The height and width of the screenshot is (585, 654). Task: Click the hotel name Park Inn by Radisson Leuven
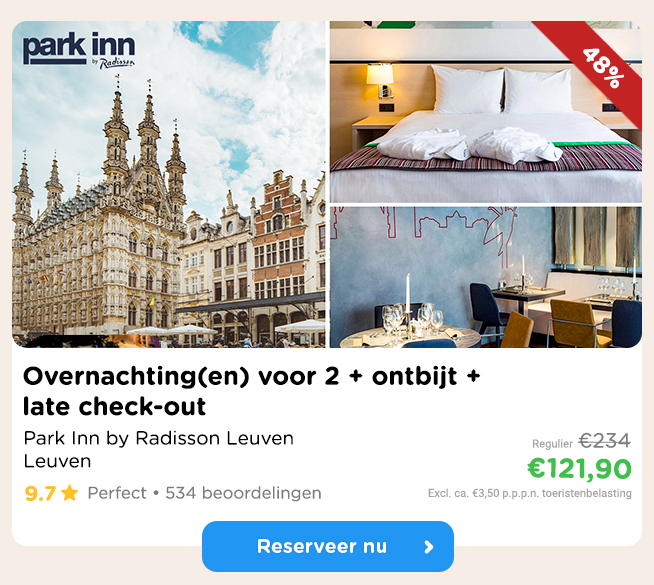[158, 438]
